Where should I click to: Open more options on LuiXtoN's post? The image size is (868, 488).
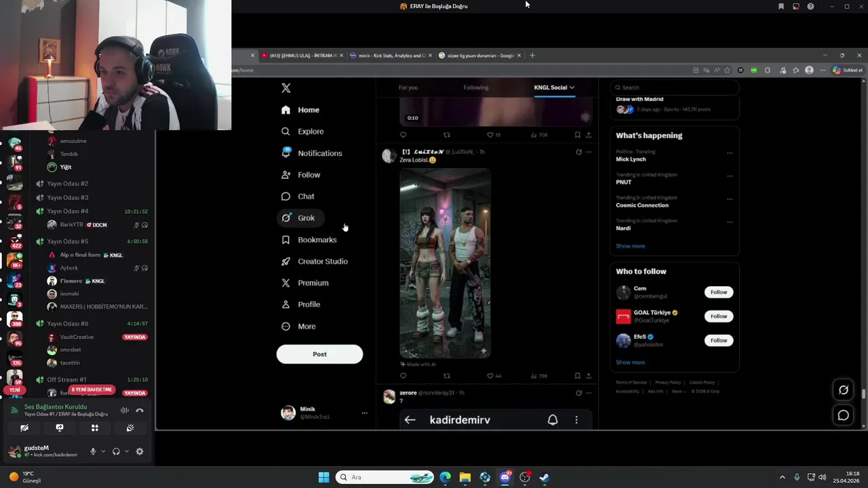pos(589,152)
